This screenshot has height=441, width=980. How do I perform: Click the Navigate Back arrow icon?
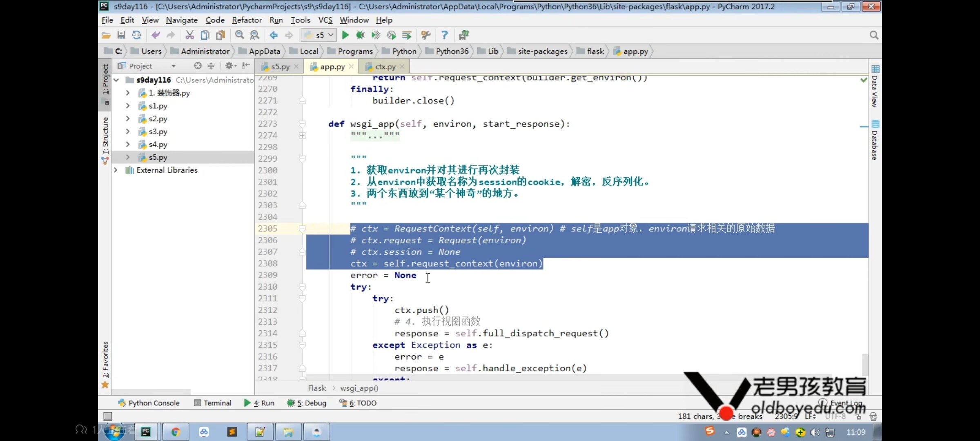tap(274, 35)
